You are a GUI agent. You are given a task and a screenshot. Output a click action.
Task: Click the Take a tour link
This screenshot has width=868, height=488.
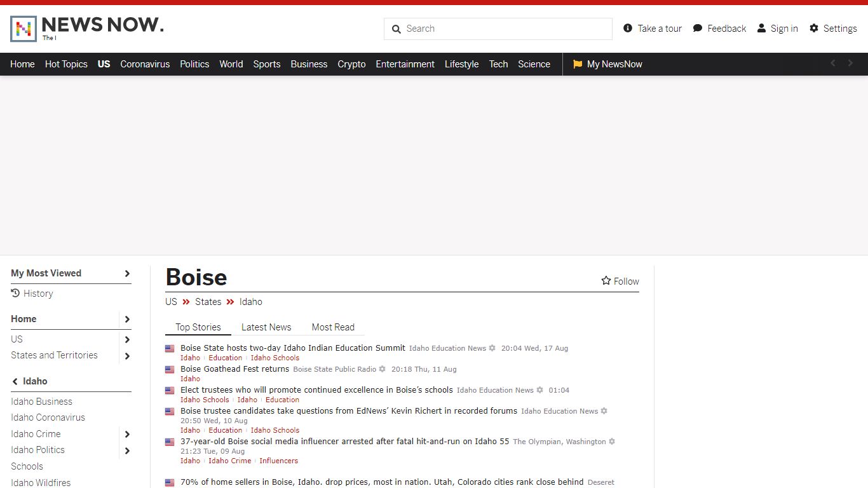pyautogui.click(x=660, y=29)
